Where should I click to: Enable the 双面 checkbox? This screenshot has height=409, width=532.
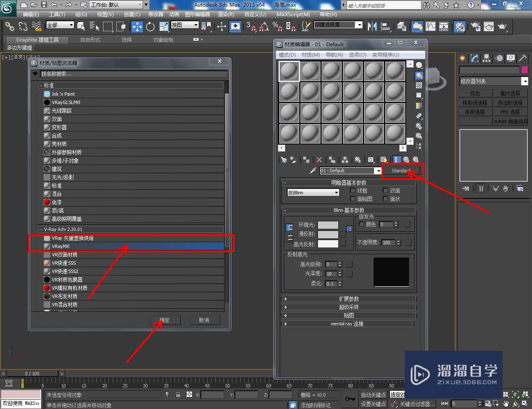pos(385,191)
